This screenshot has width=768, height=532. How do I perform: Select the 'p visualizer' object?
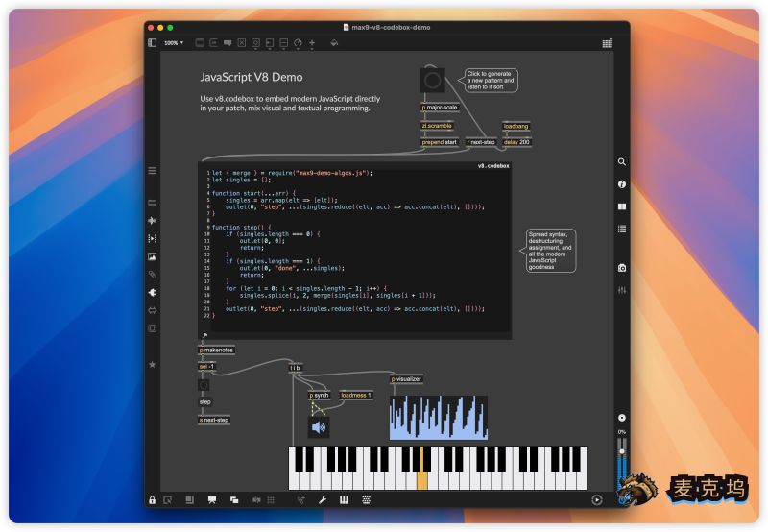[x=406, y=379]
